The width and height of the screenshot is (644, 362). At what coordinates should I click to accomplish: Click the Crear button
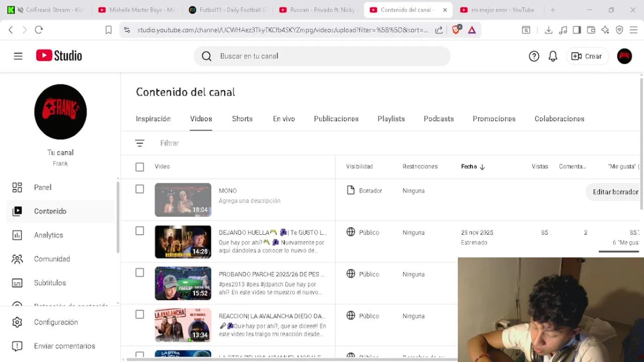point(587,56)
